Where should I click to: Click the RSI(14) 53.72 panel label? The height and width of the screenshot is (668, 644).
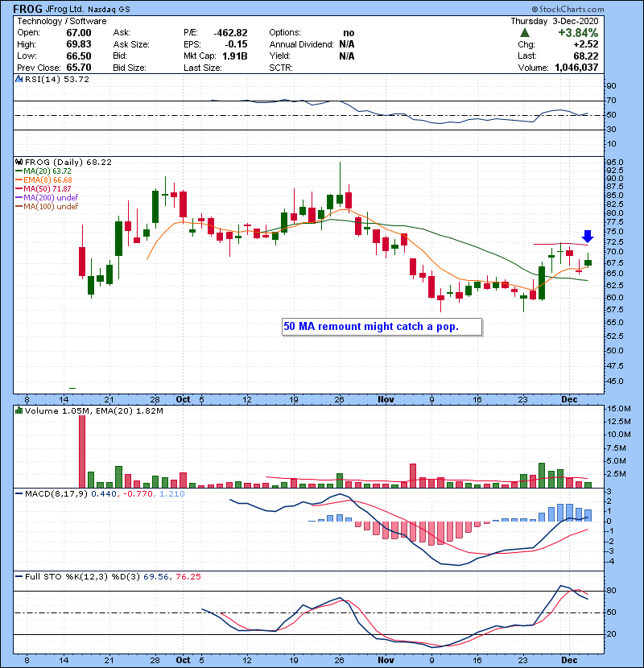(56, 79)
